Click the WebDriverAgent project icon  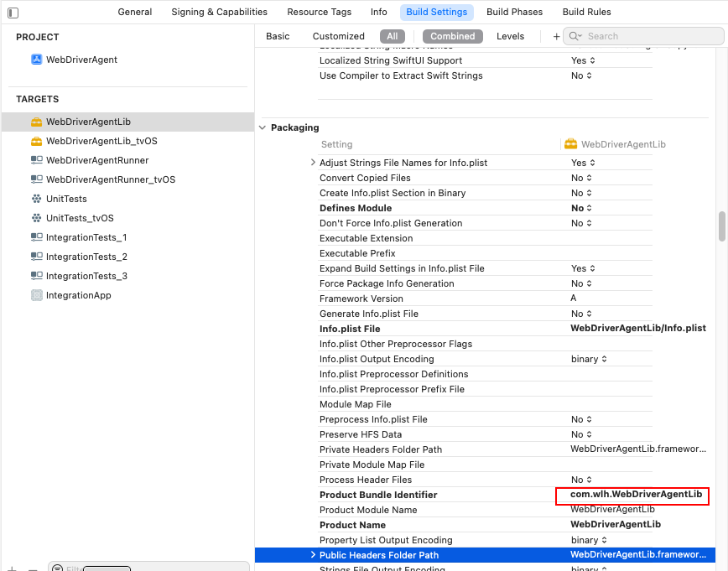pos(36,60)
